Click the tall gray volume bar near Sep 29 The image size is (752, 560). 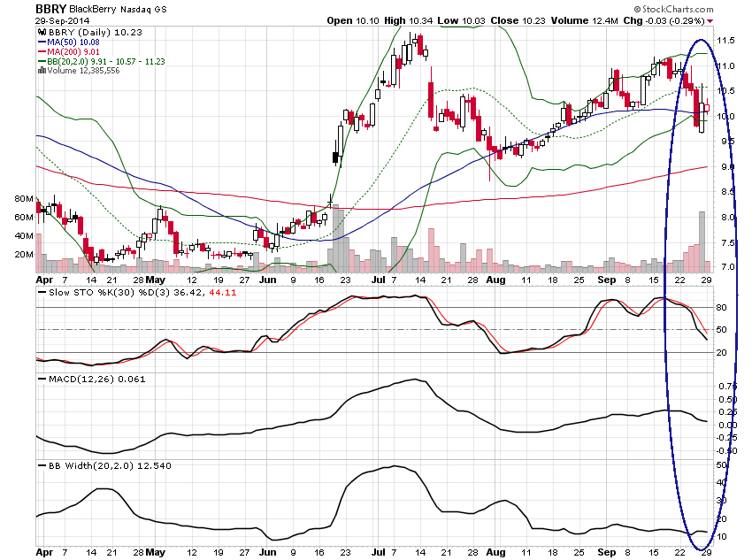point(702,242)
